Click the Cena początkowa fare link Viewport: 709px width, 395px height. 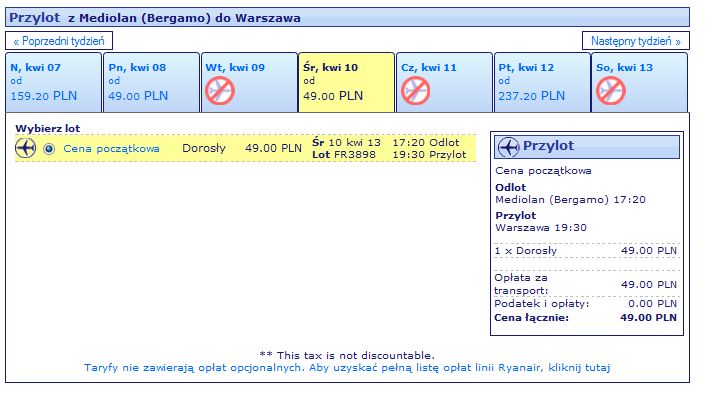(x=111, y=149)
